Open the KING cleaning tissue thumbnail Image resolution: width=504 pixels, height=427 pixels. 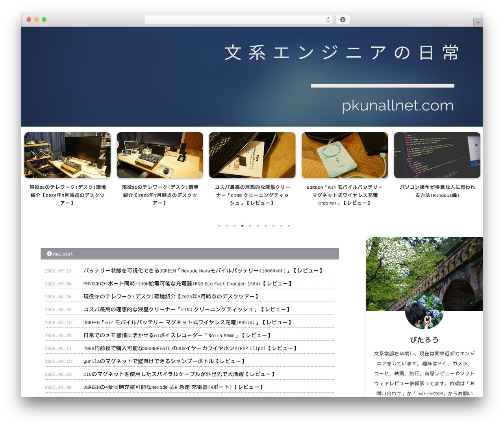pyautogui.click(x=252, y=155)
